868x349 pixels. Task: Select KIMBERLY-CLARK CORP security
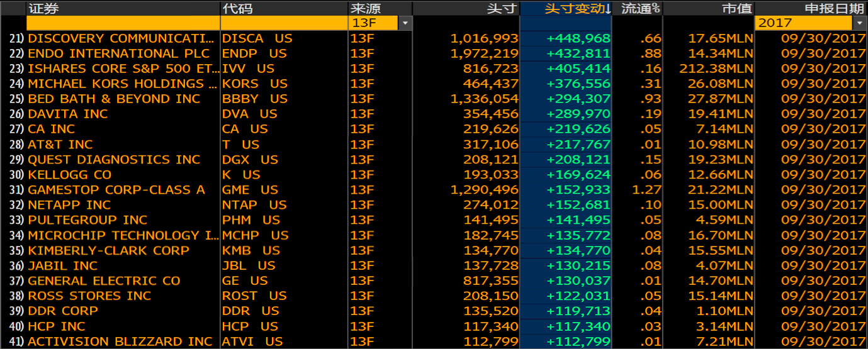(x=108, y=250)
